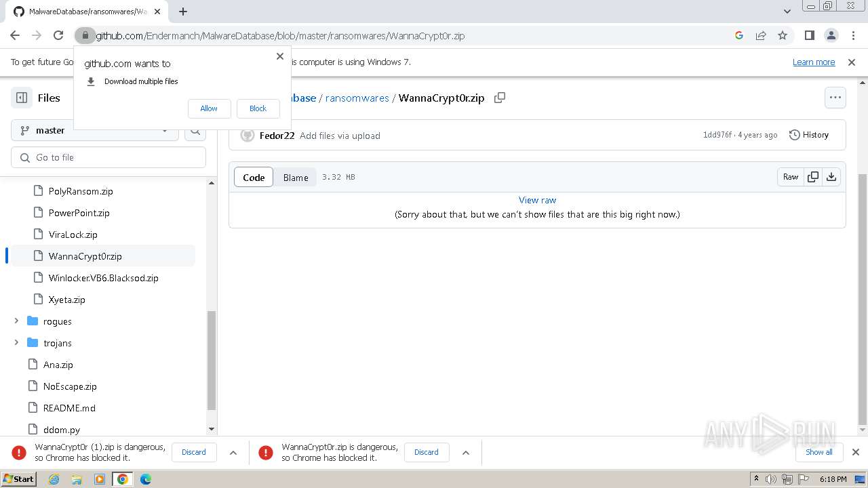Show all downloads
Viewport: 868px width, 488px height.
[x=819, y=452]
